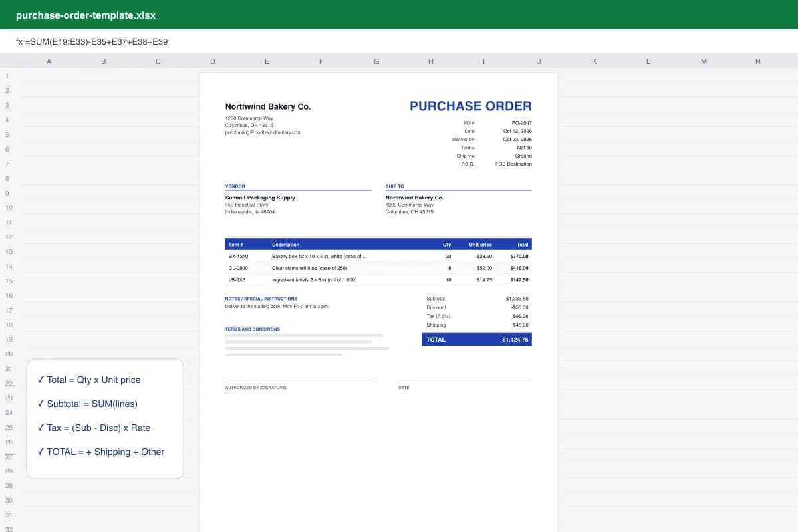Click the shipping amount $45.00

pyautogui.click(x=521, y=325)
